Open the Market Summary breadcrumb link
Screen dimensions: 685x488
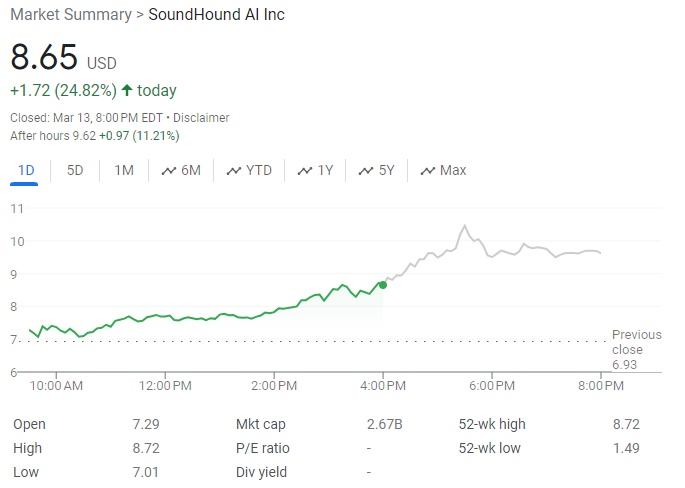click(x=71, y=15)
